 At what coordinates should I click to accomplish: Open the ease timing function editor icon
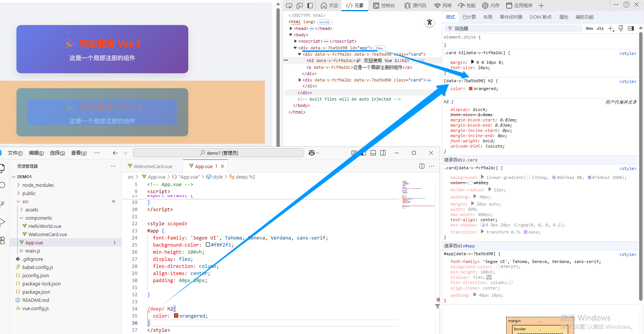pyautogui.click(x=526, y=232)
